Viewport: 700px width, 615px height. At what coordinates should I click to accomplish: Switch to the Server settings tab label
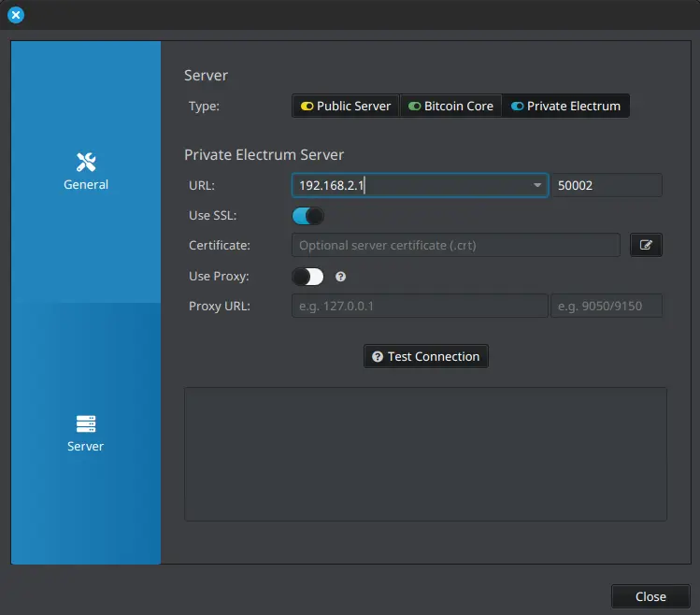point(86,447)
